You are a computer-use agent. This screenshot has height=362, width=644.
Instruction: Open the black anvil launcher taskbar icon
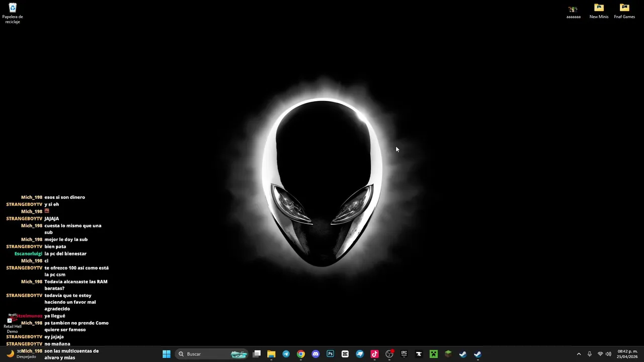click(419, 354)
